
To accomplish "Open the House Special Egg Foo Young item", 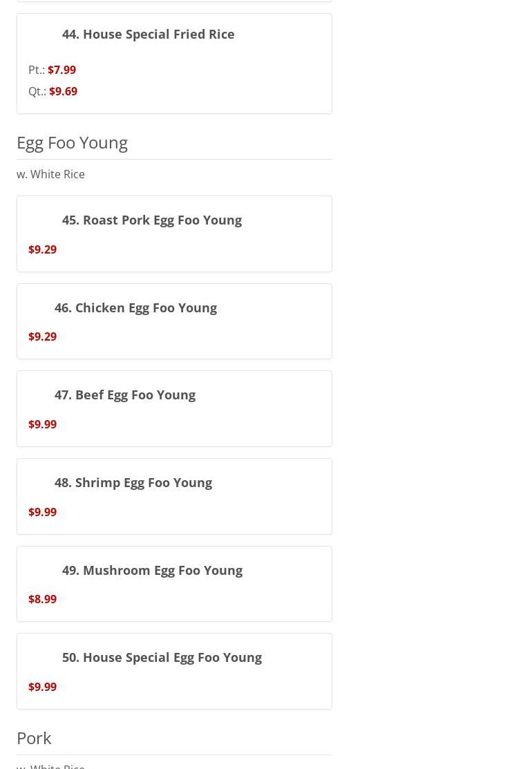I will point(162,657).
